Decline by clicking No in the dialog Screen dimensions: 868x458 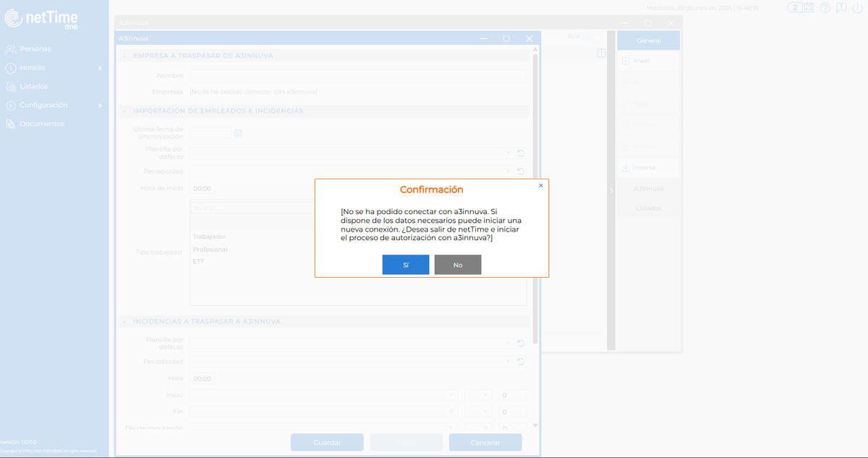pyautogui.click(x=458, y=265)
